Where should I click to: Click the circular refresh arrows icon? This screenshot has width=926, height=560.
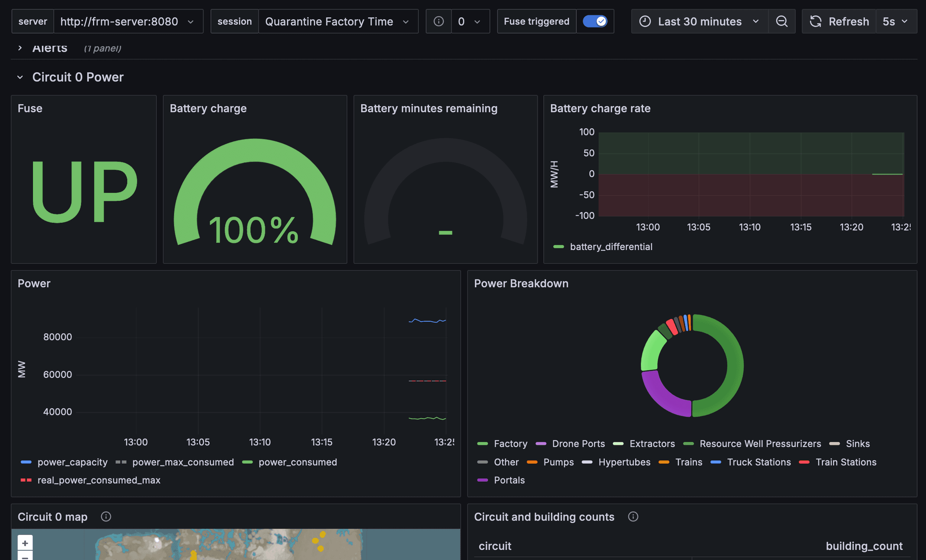tap(816, 21)
